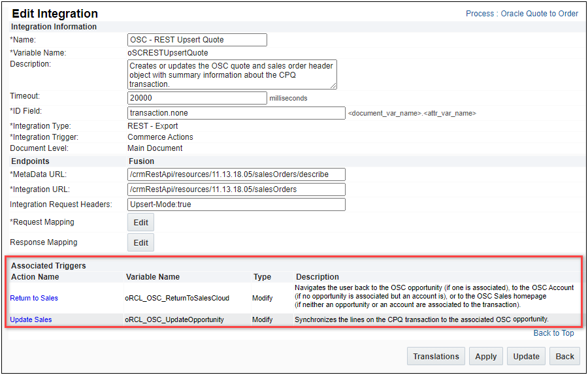Click inside the Description text area
Image resolution: width=588 pixels, height=375 pixels.
(232, 74)
